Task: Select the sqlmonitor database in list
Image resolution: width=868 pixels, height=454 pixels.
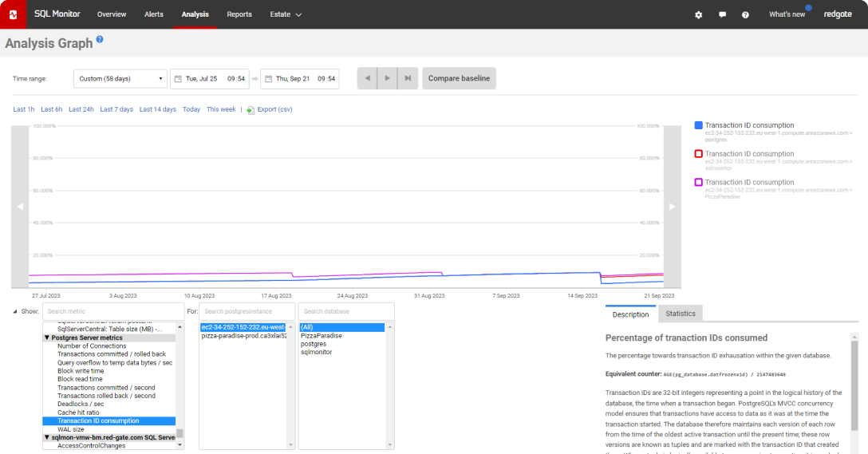Action: (x=316, y=352)
